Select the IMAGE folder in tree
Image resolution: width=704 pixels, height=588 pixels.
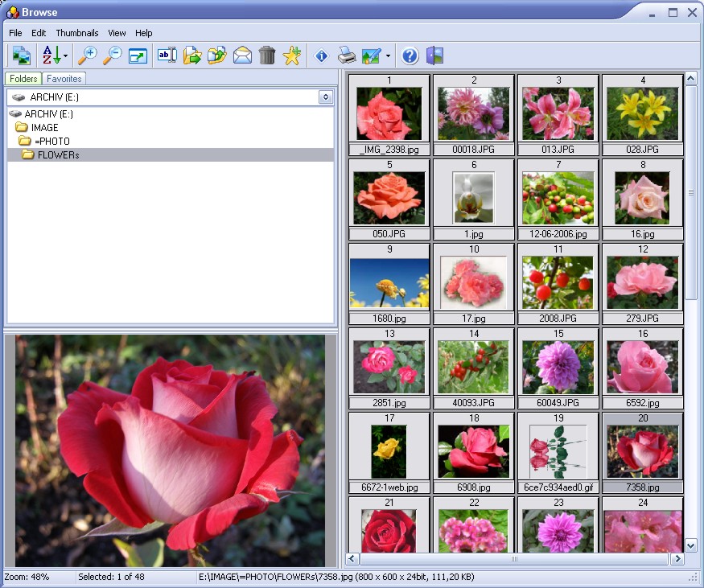pos(37,127)
